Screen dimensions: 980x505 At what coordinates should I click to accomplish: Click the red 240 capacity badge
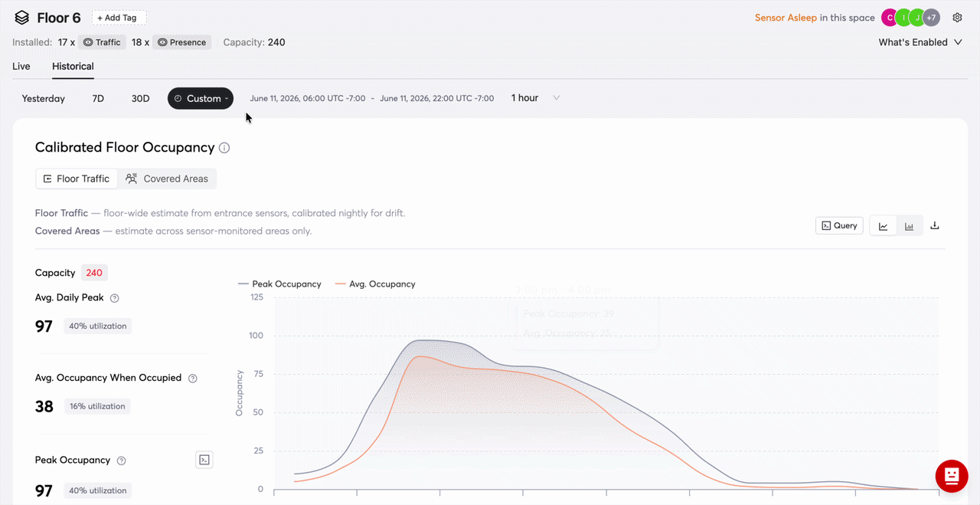tap(94, 273)
